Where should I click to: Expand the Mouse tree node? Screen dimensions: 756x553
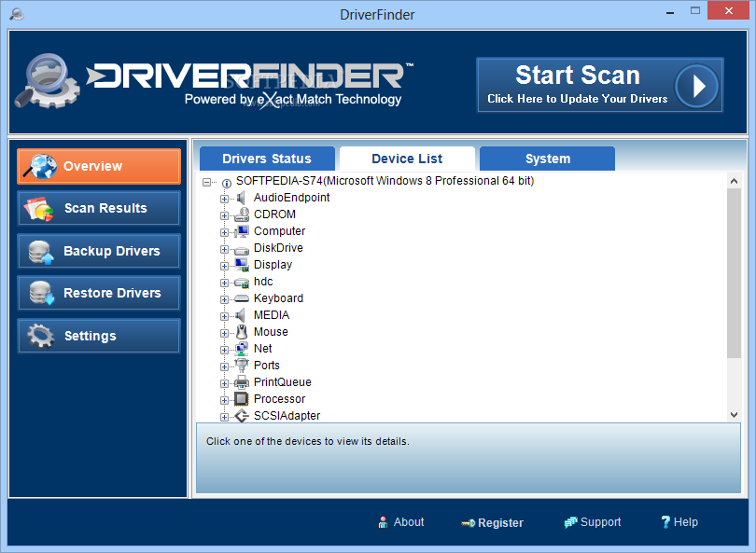(224, 333)
